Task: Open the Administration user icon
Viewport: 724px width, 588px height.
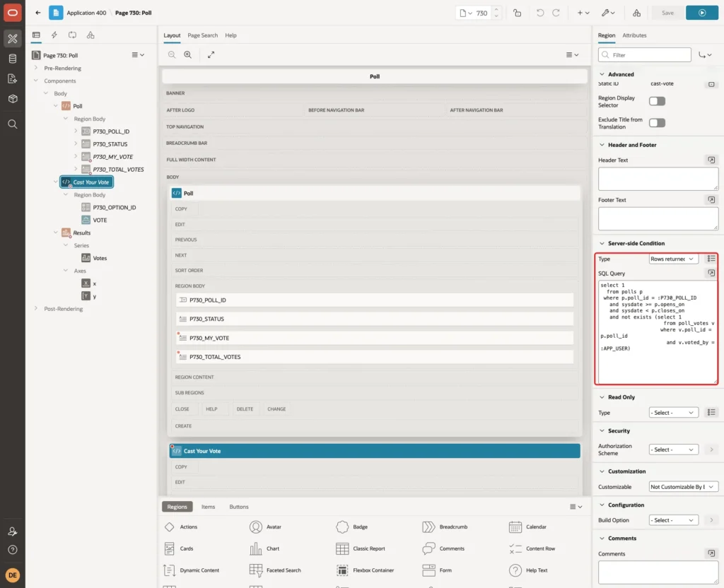Action: (x=13, y=531)
